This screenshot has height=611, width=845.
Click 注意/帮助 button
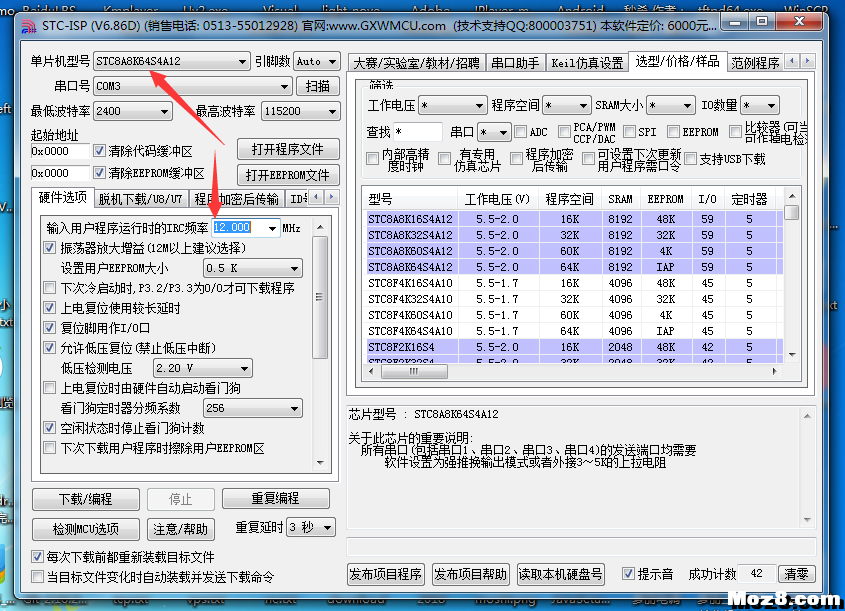pyautogui.click(x=181, y=529)
